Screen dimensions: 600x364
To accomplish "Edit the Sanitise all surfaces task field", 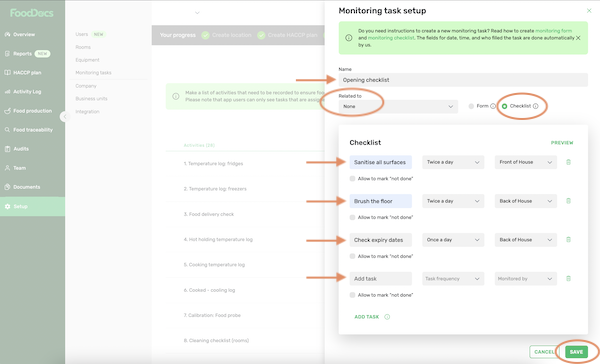I will point(380,162).
